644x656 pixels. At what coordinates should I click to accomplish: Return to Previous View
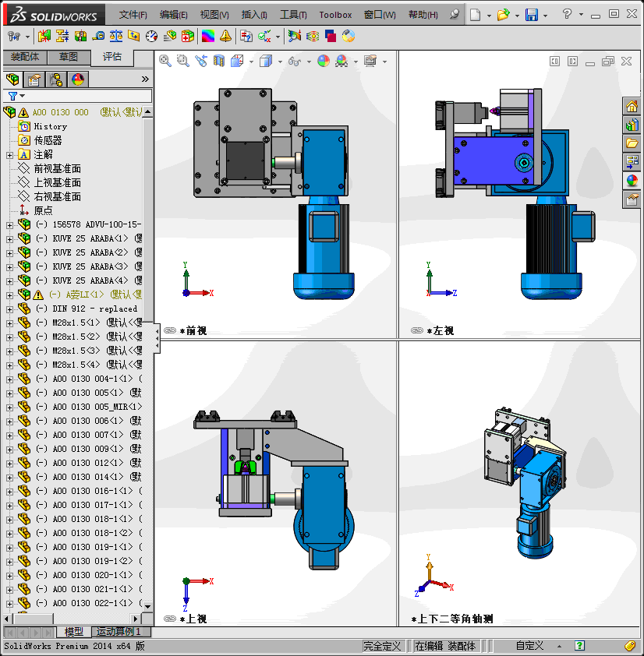tap(201, 61)
